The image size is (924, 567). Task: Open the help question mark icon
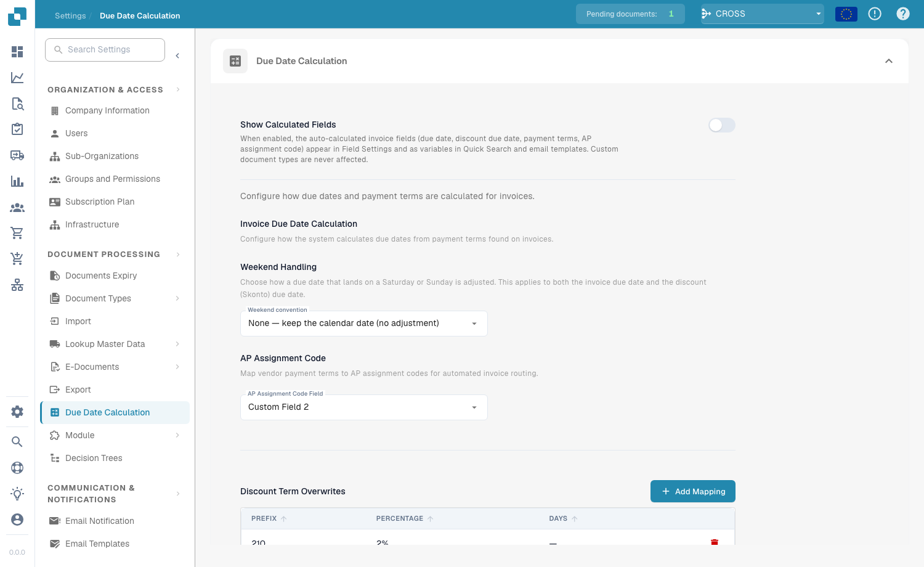pos(903,14)
